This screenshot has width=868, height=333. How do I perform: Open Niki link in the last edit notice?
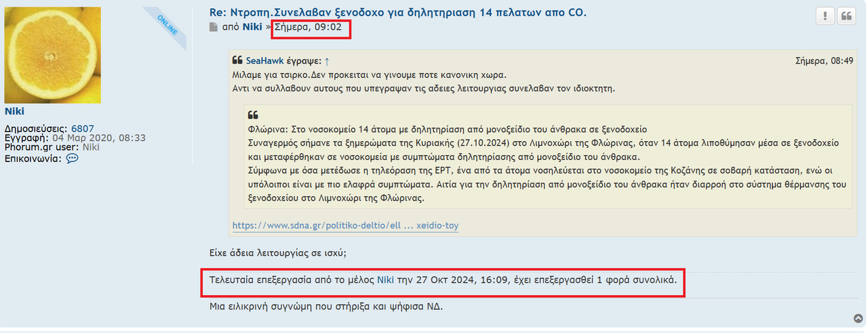385,279
